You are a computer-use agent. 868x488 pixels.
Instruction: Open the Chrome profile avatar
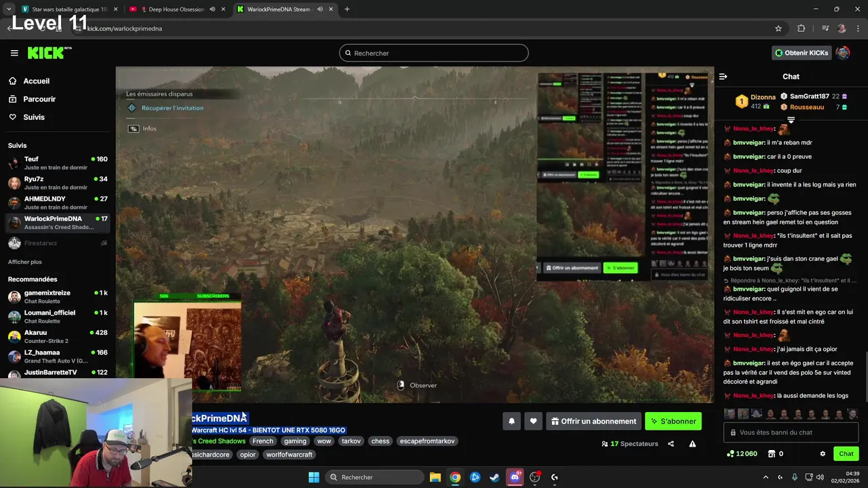pyautogui.click(x=842, y=28)
